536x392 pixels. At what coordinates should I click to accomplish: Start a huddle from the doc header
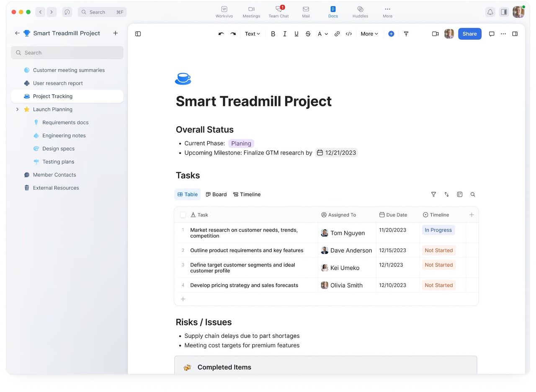(x=435, y=34)
